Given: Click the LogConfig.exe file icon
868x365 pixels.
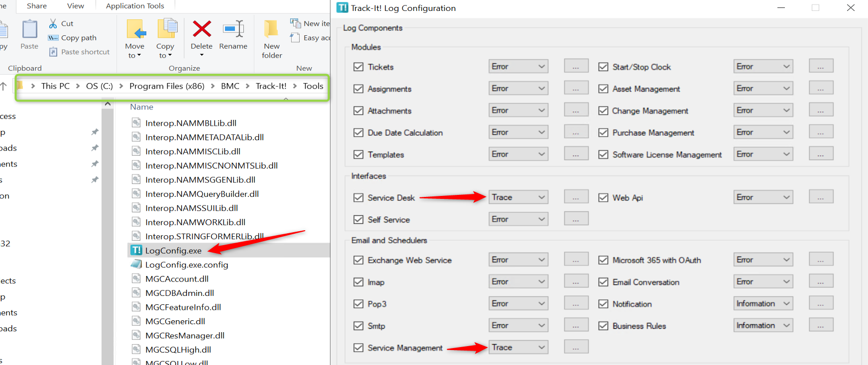Looking at the screenshot, I should click(x=136, y=250).
